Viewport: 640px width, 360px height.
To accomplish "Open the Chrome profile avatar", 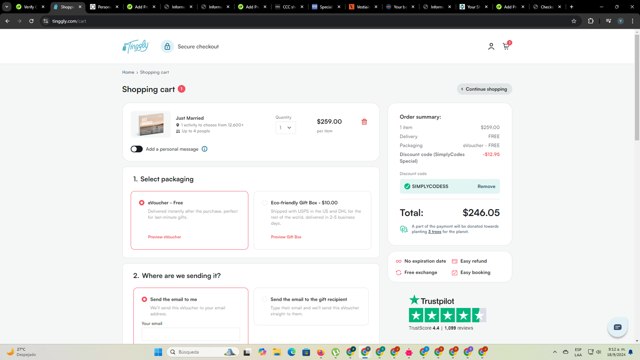I will pyautogui.click(x=620, y=21).
